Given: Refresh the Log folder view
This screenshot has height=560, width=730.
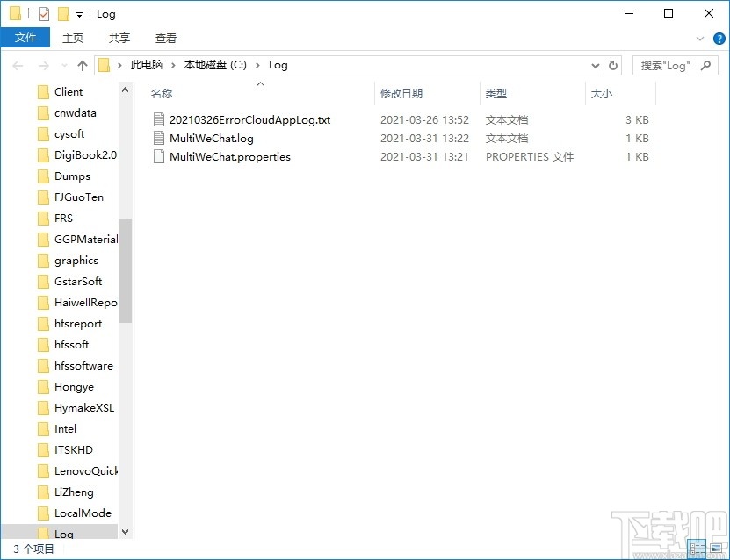Looking at the screenshot, I should [x=613, y=66].
